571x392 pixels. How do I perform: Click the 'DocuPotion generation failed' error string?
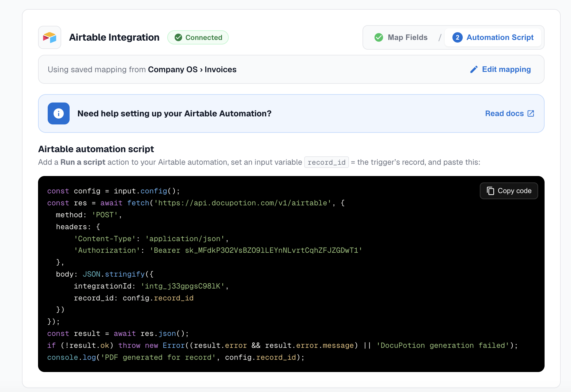[443, 345]
